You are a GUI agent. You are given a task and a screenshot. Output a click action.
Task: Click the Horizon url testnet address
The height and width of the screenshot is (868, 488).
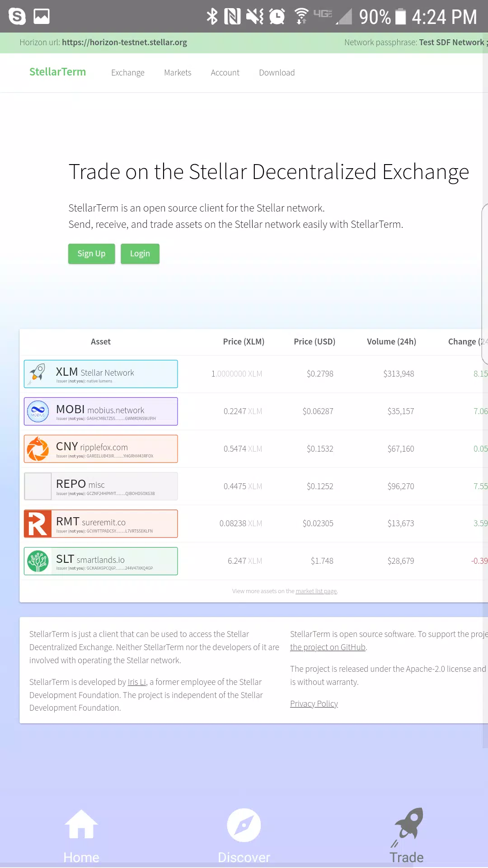coord(124,42)
